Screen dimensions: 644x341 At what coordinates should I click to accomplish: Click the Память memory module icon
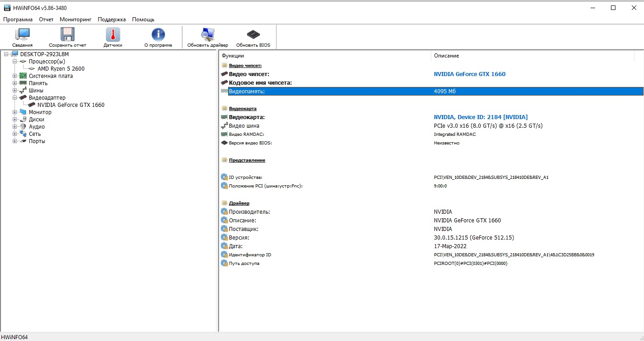[24, 83]
